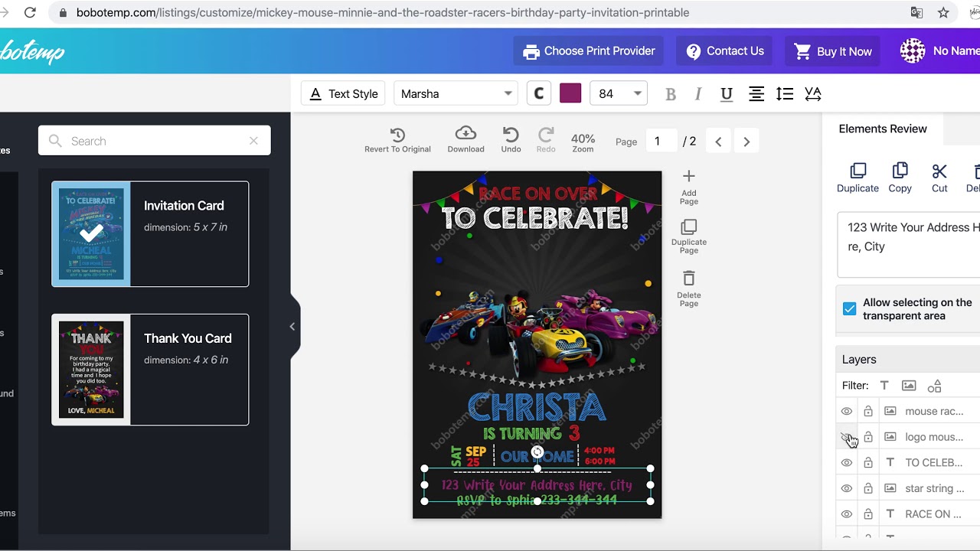This screenshot has height=551, width=980.
Task: Open the No Name account menu
Action: tap(939, 51)
